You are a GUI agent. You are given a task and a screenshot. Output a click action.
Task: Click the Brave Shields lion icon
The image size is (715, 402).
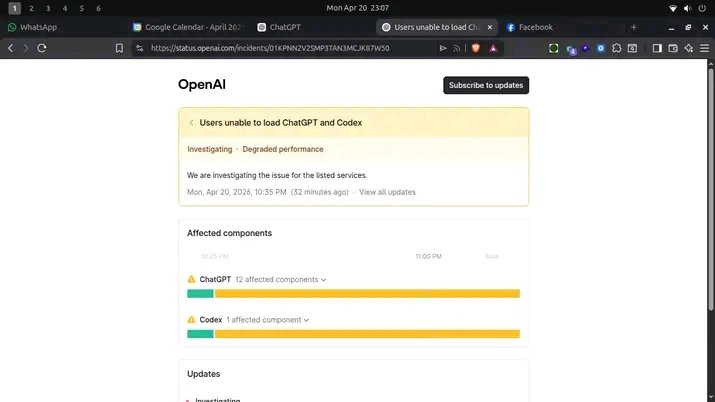[x=476, y=48]
